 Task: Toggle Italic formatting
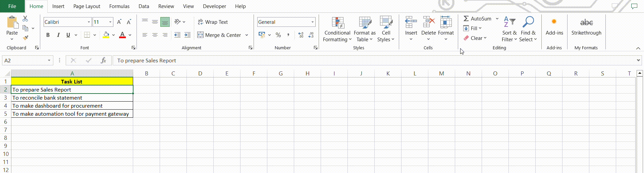click(58, 35)
